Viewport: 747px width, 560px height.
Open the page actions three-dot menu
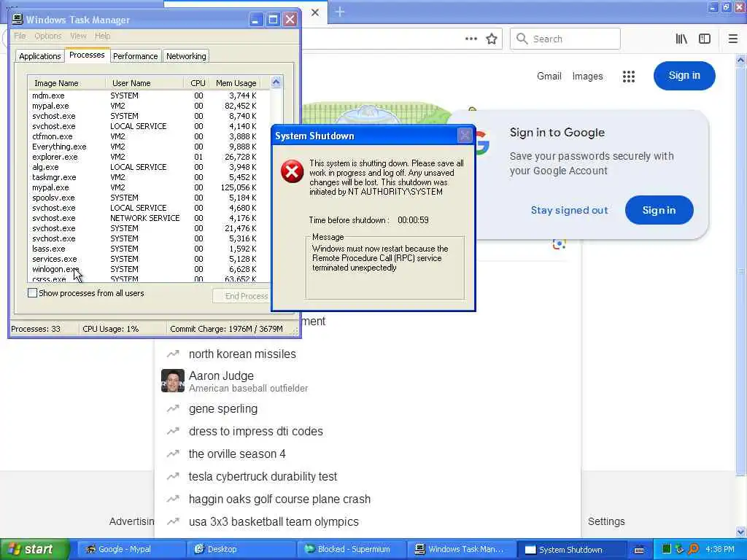click(471, 39)
